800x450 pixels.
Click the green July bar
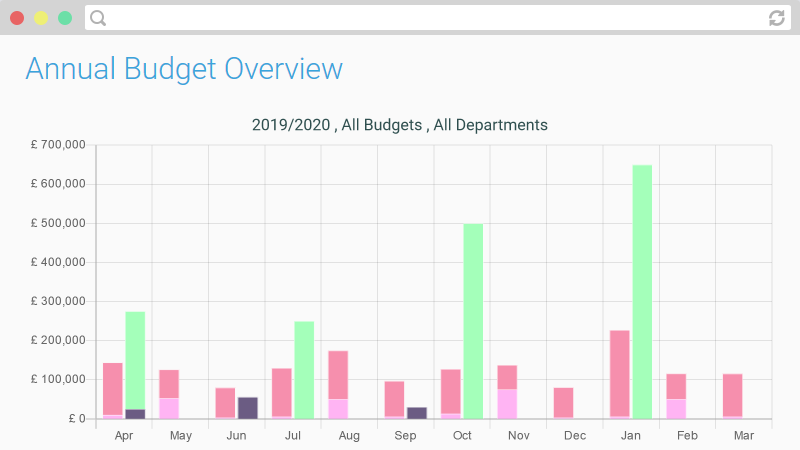(x=304, y=370)
